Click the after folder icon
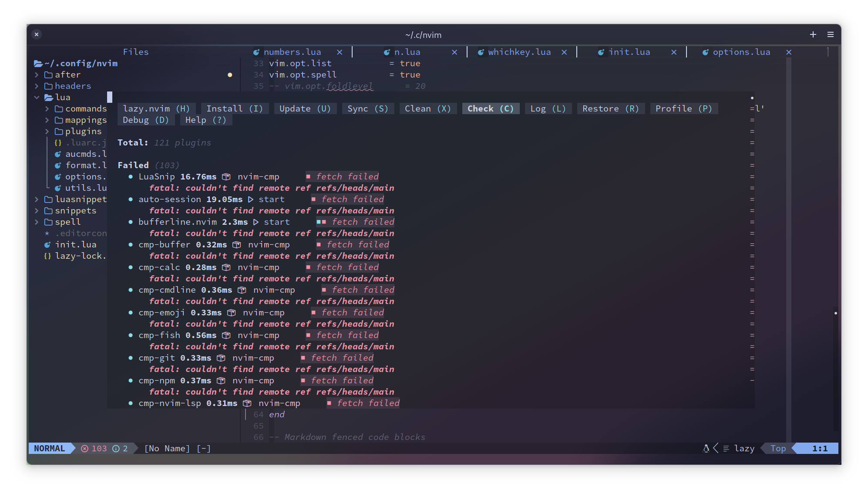The height and width of the screenshot is (494, 868). coord(48,75)
